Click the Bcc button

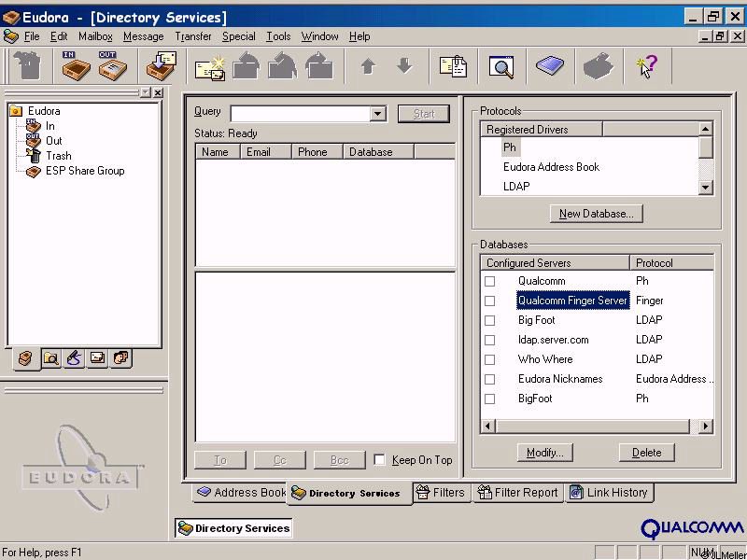340,460
